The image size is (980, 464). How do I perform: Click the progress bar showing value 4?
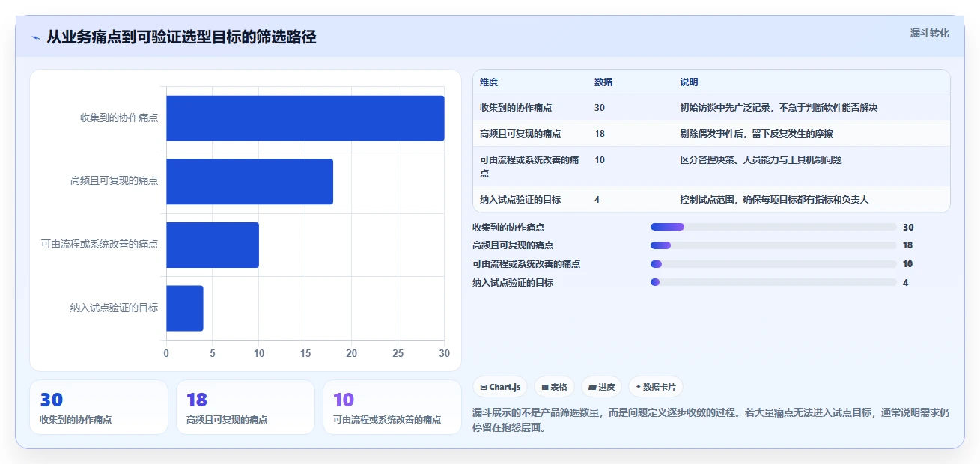pos(773,282)
